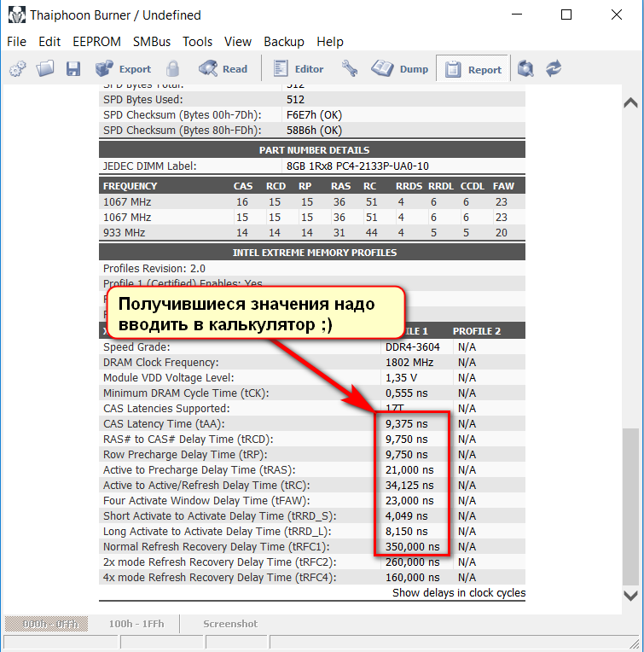Click the save floppy disk icon
This screenshot has width=644, height=652.
point(73,68)
